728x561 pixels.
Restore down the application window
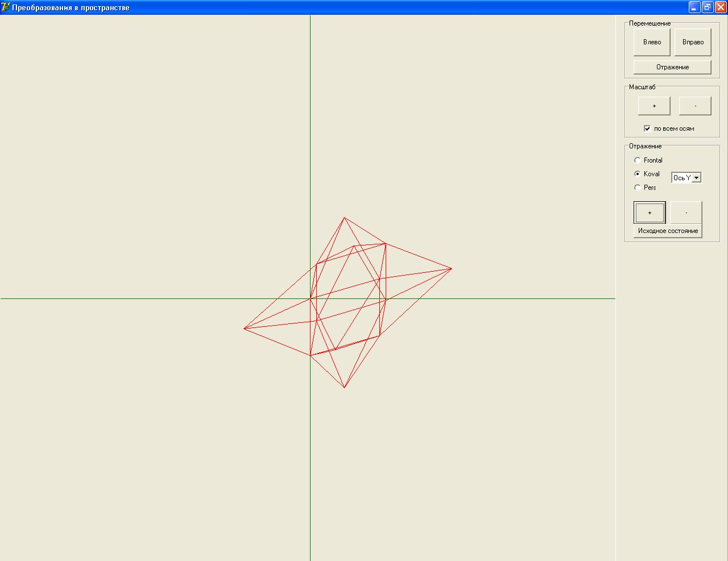tap(708, 7)
